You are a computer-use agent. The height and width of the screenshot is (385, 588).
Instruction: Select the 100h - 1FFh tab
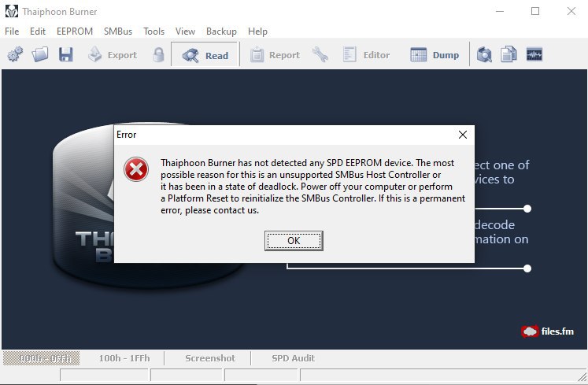pos(124,358)
